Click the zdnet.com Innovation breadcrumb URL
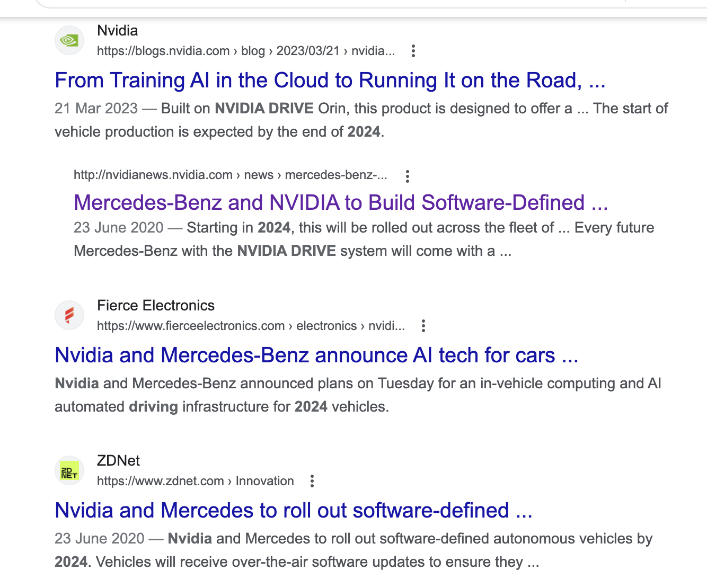This screenshot has height=588, width=707. 196,481
